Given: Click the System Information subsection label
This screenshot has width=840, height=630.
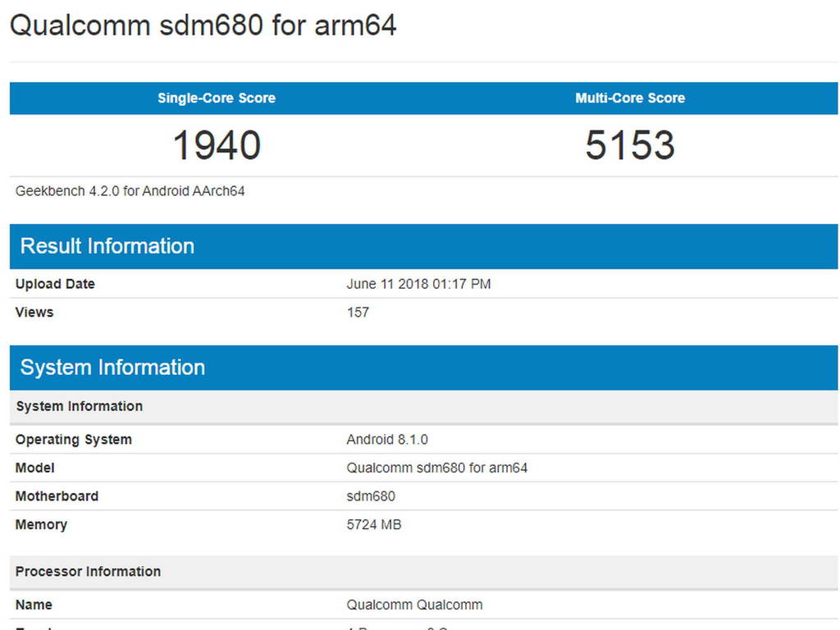Looking at the screenshot, I should [x=79, y=406].
